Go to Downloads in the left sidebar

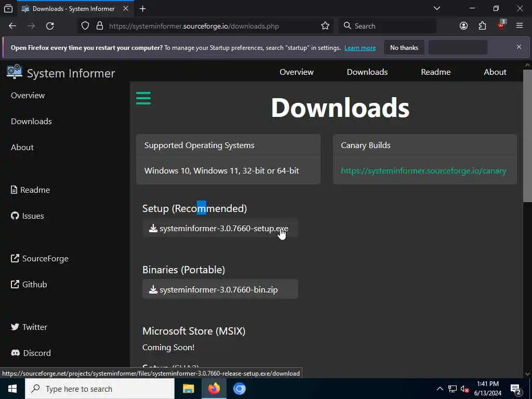pyautogui.click(x=31, y=121)
